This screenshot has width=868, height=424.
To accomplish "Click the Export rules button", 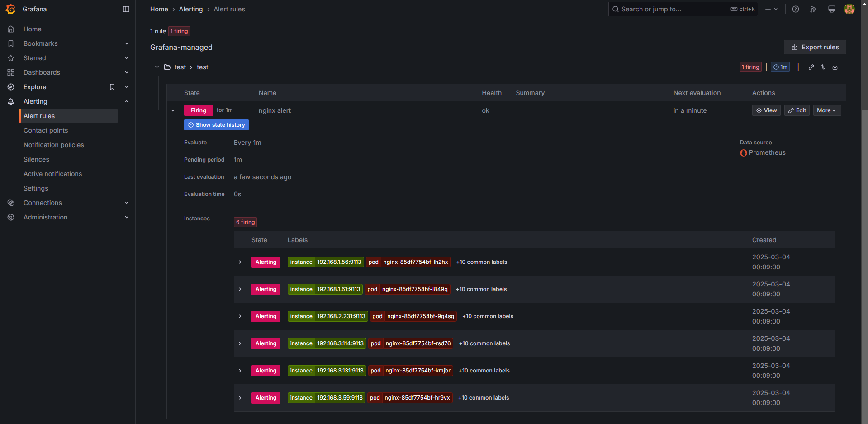I will [x=815, y=47].
